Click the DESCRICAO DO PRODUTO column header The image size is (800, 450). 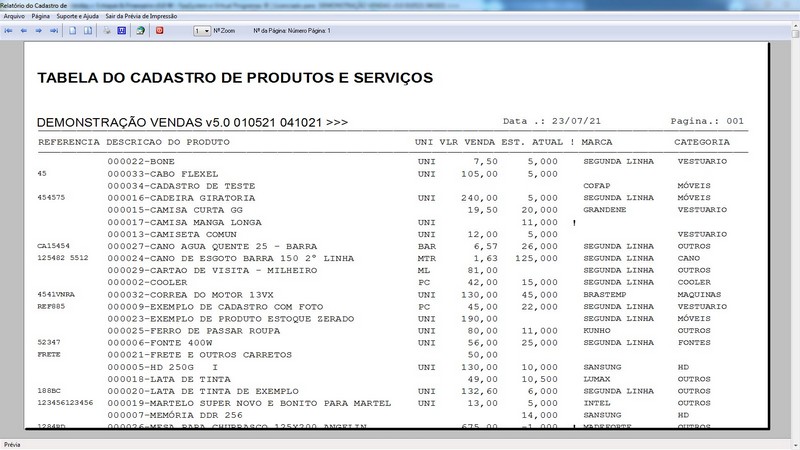(168, 142)
